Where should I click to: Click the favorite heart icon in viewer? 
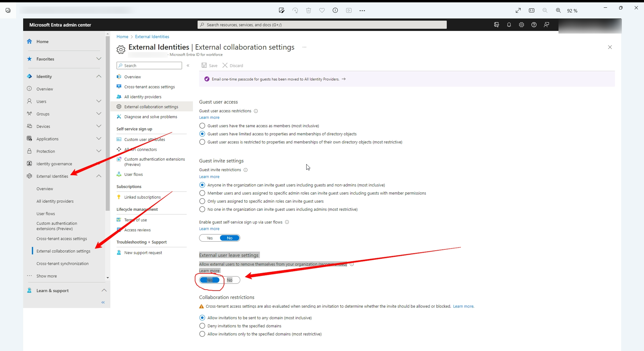point(322,10)
